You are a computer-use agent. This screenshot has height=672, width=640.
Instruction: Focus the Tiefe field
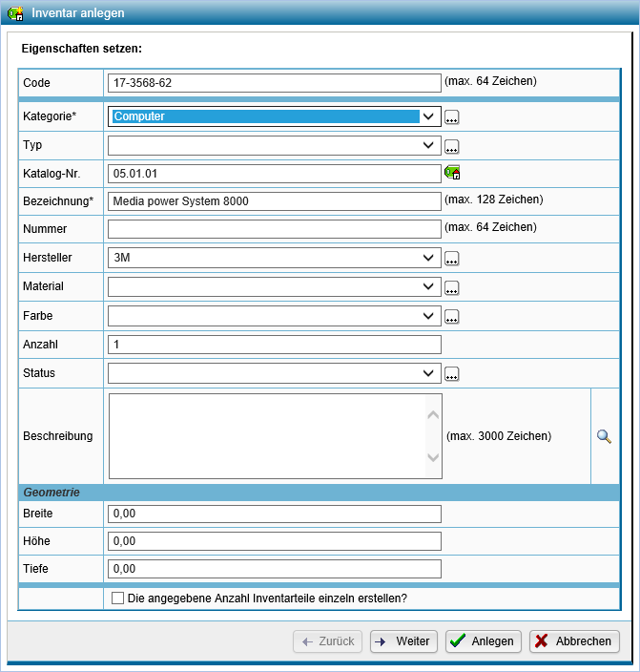tap(274, 569)
